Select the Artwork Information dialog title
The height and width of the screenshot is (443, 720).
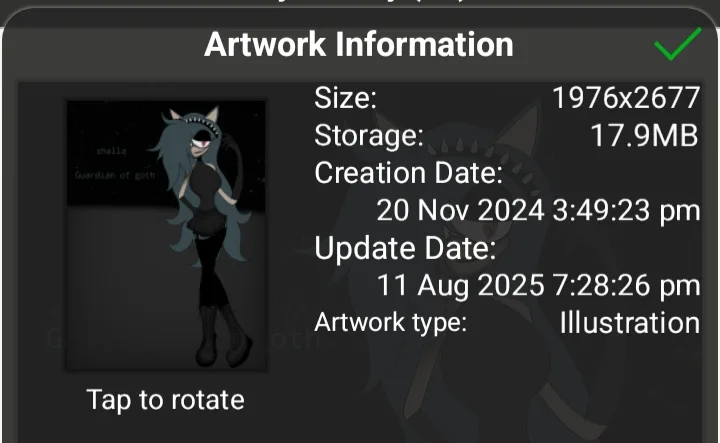click(359, 45)
